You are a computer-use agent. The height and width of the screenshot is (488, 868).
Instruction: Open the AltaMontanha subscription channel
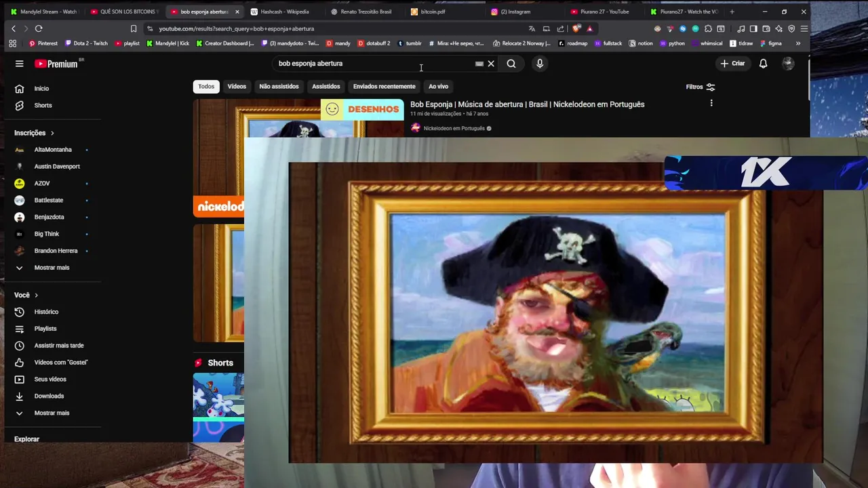pos(53,150)
